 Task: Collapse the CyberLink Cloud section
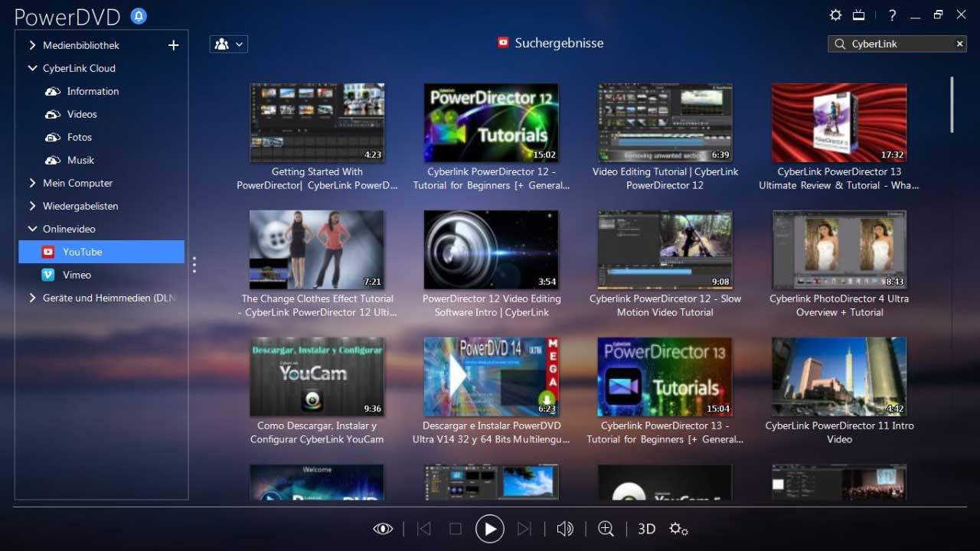32,68
